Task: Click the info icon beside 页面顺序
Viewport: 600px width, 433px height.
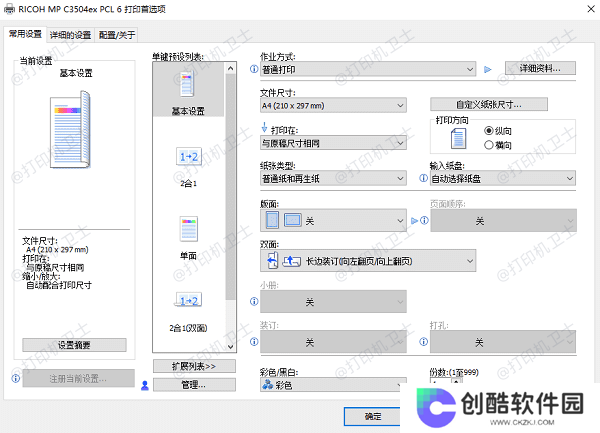Action: tap(424, 220)
